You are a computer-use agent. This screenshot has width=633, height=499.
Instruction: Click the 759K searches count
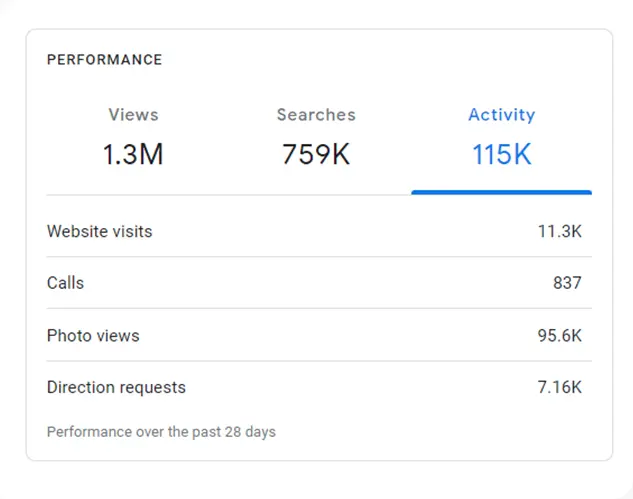point(316,155)
